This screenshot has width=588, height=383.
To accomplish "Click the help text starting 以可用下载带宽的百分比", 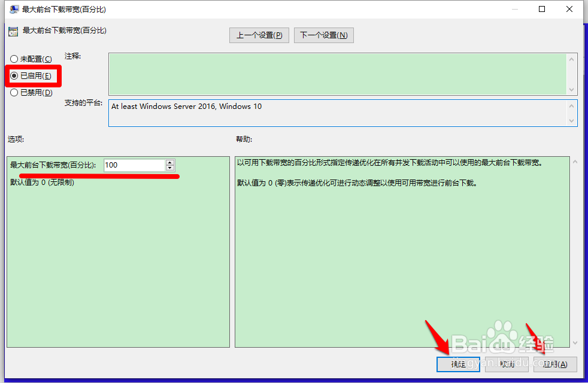I will pyautogui.click(x=390, y=163).
